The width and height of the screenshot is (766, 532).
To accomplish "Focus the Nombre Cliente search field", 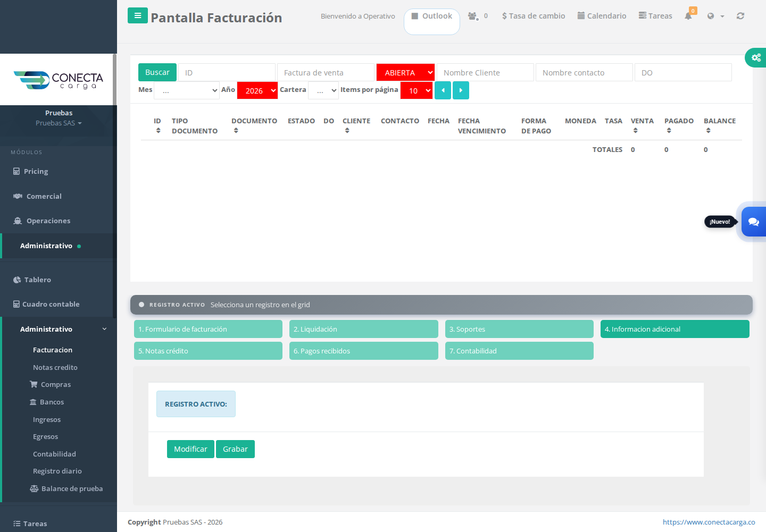I will pos(485,72).
